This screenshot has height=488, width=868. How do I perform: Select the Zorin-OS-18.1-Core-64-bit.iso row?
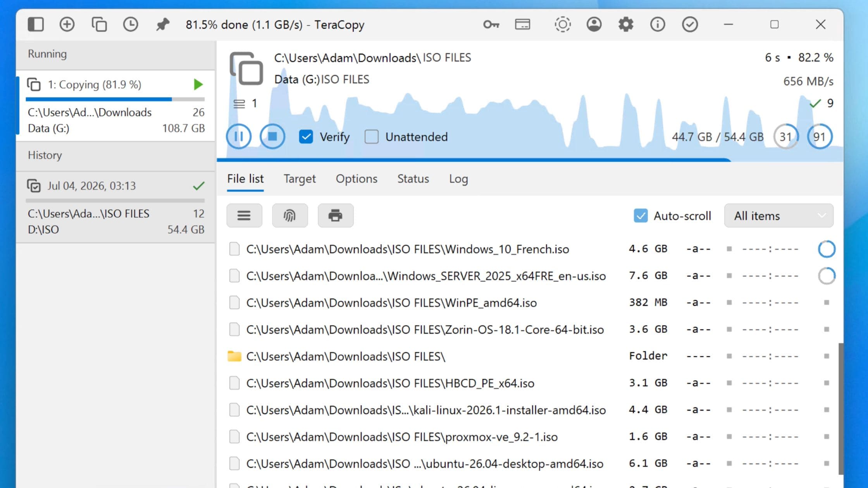click(x=530, y=329)
